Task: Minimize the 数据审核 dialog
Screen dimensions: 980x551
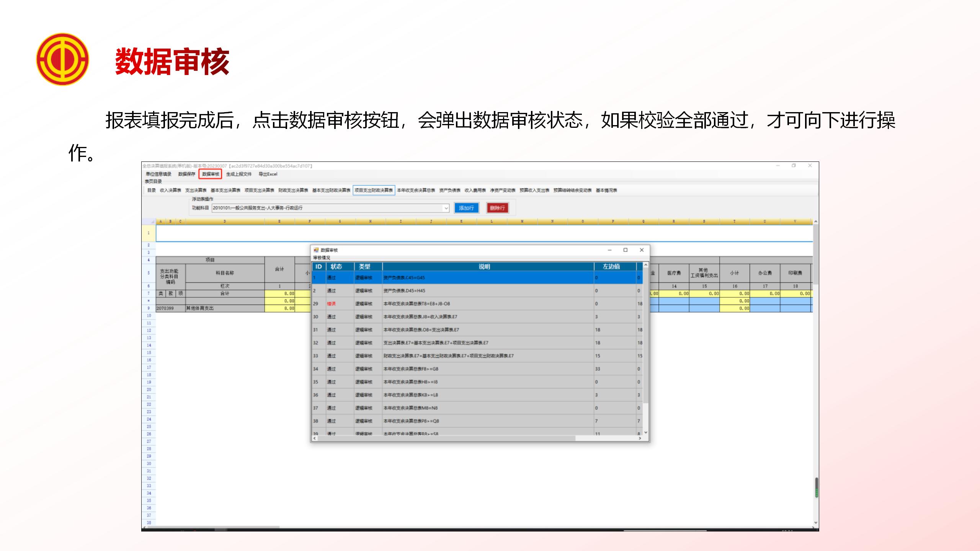Action: click(609, 250)
